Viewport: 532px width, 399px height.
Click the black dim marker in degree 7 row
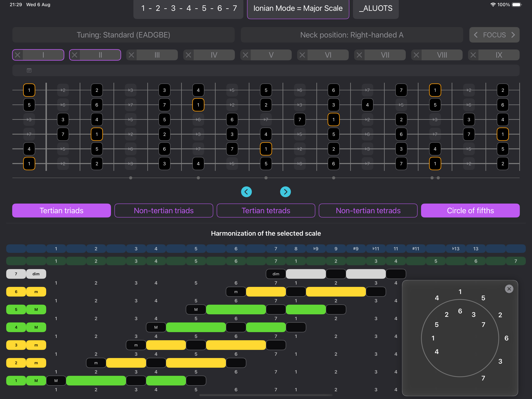tap(276, 274)
